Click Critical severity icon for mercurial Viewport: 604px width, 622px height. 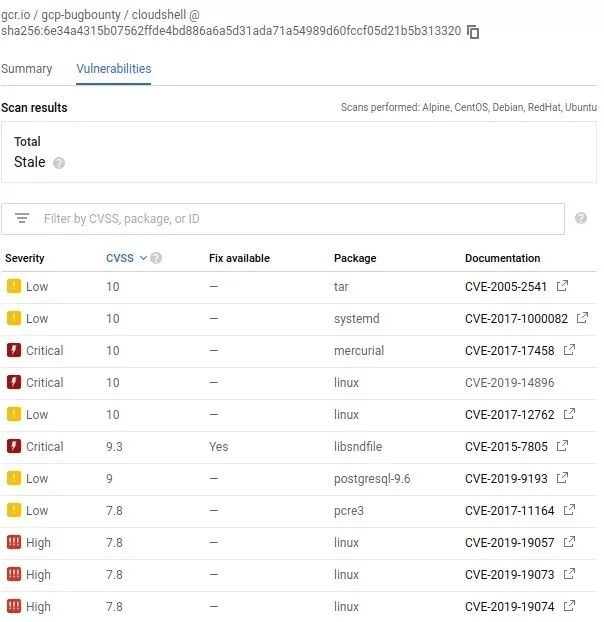coord(14,350)
